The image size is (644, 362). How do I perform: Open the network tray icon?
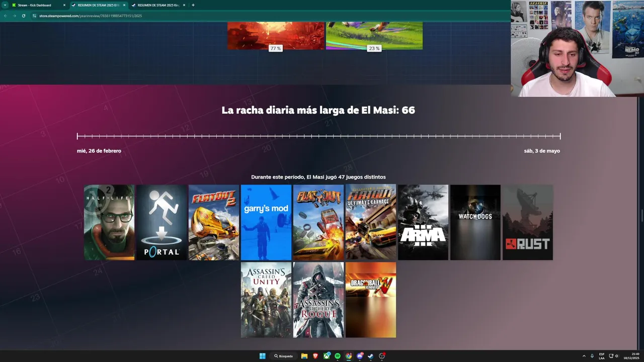point(611,356)
